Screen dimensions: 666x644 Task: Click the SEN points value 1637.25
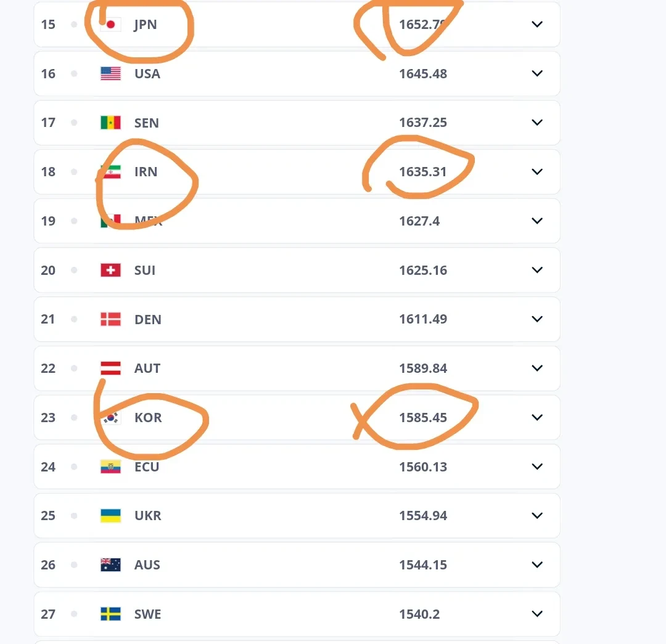click(422, 123)
